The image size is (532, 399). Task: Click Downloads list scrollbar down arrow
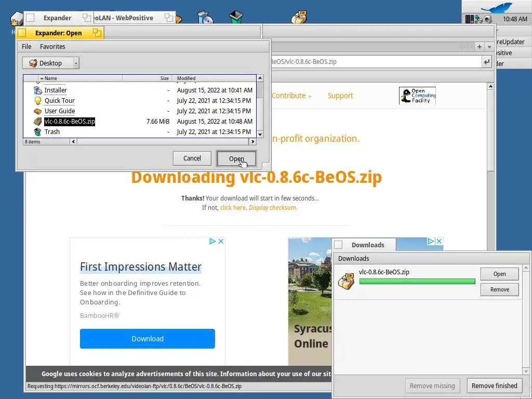click(x=526, y=371)
